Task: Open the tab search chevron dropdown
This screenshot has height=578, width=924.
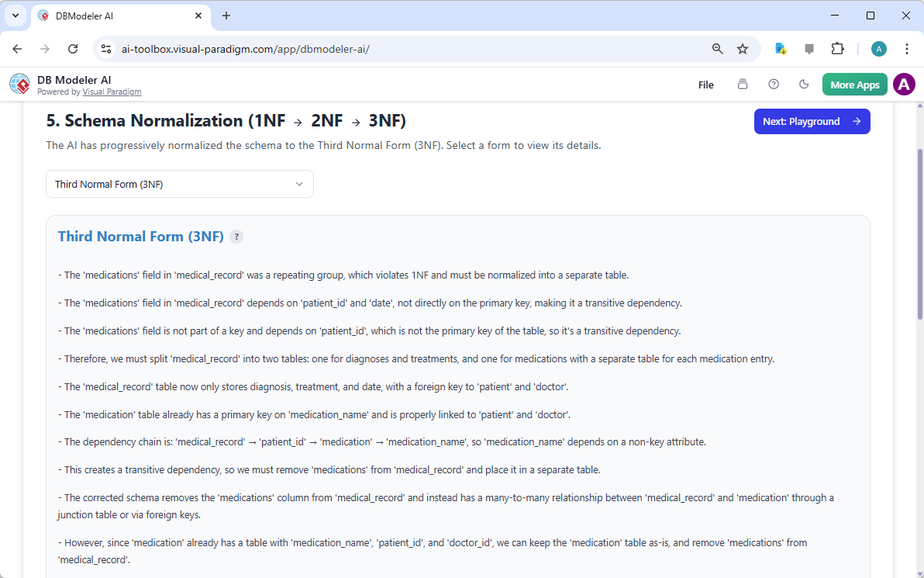Action: click(x=15, y=16)
